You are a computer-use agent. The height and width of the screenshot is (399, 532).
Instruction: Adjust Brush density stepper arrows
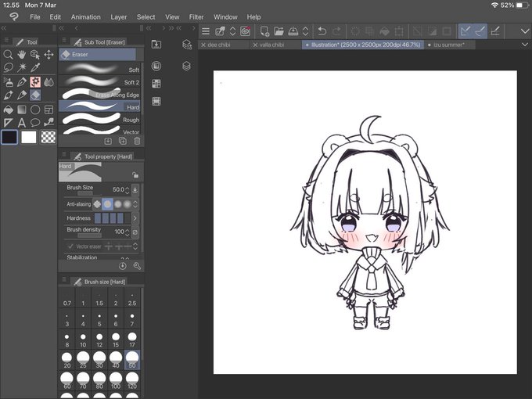point(128,232)
